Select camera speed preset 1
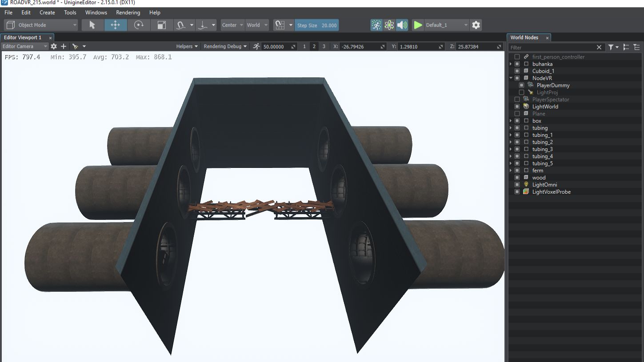Screen dimensions: 644x362 tap(304, 46)
